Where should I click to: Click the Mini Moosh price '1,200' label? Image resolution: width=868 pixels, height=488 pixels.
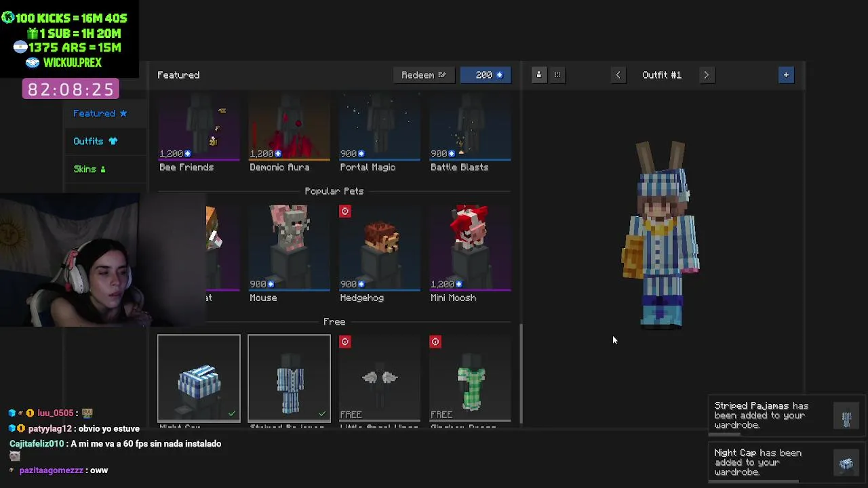[x=446, y=284]
